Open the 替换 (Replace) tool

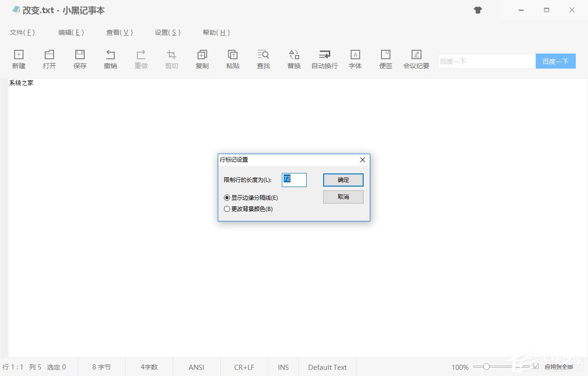294,59
